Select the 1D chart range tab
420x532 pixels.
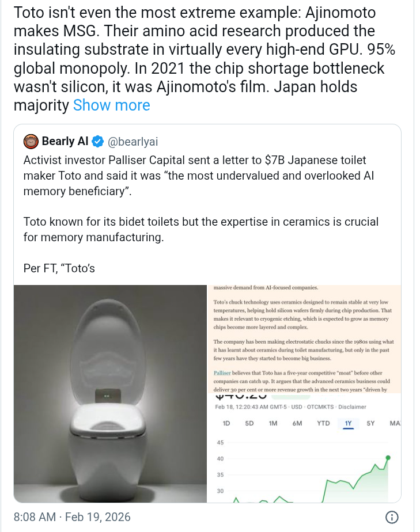pyautogui.click(x=226, y=423)
